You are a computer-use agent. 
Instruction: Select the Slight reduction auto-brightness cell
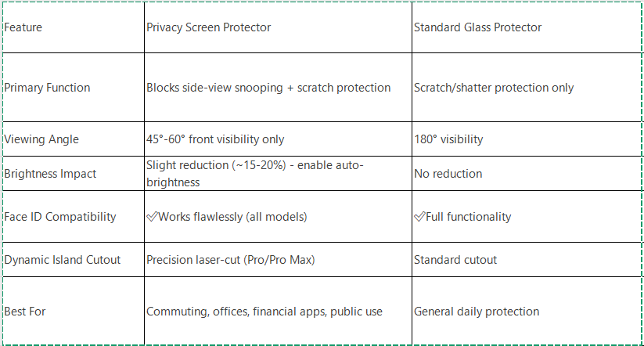(x=278, y=174)
